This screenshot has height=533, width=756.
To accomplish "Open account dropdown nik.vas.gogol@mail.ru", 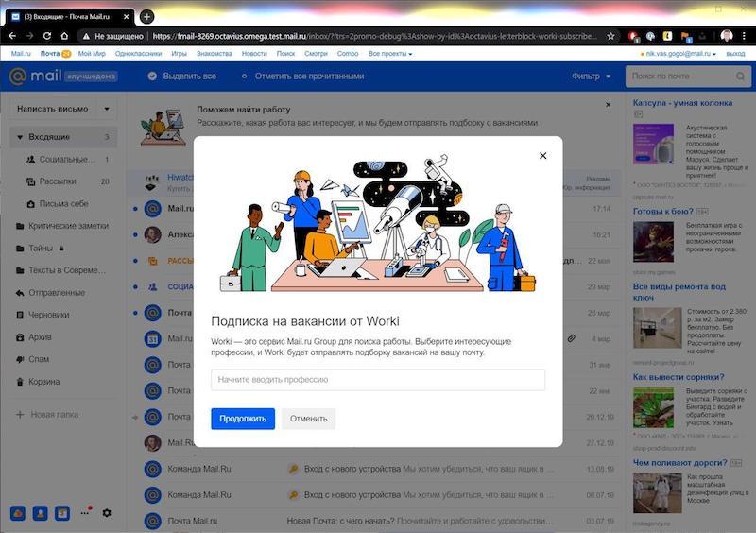I will point(679,54).
